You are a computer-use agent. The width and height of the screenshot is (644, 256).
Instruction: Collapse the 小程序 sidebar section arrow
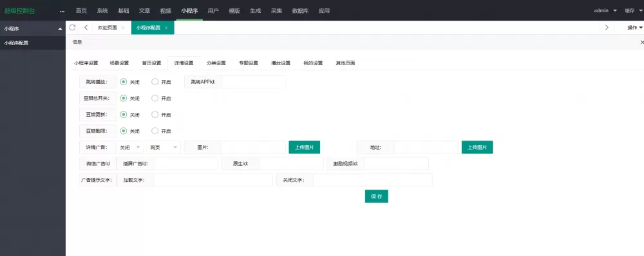[61, 29]
